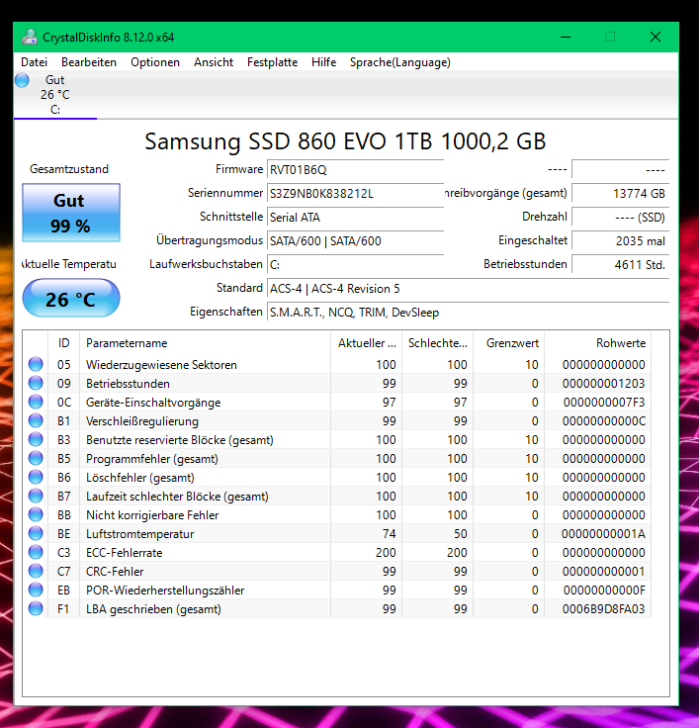Open the Ansicht menu
This screenshot has width=700, height=728.
point(214,62)
